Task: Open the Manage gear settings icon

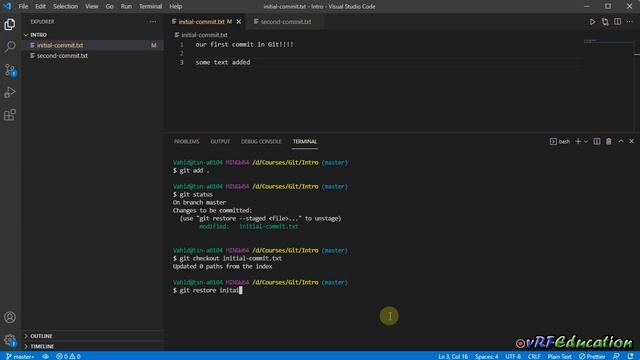Action: pyautogui.click(x=10, y=340)
